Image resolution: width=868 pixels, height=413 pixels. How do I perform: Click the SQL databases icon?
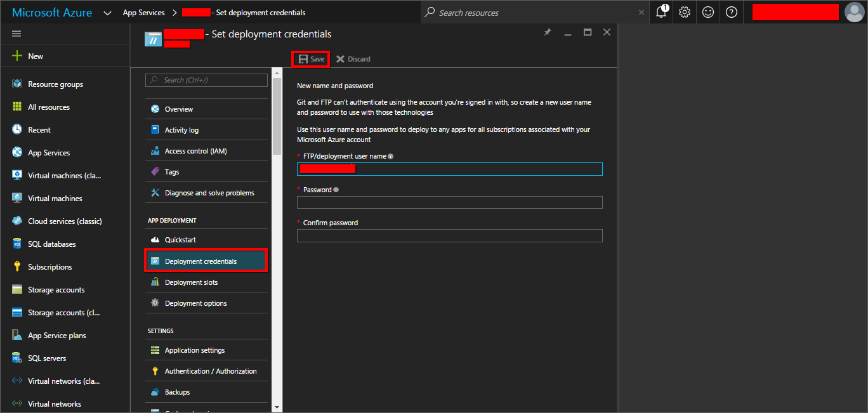pos(17,244)
